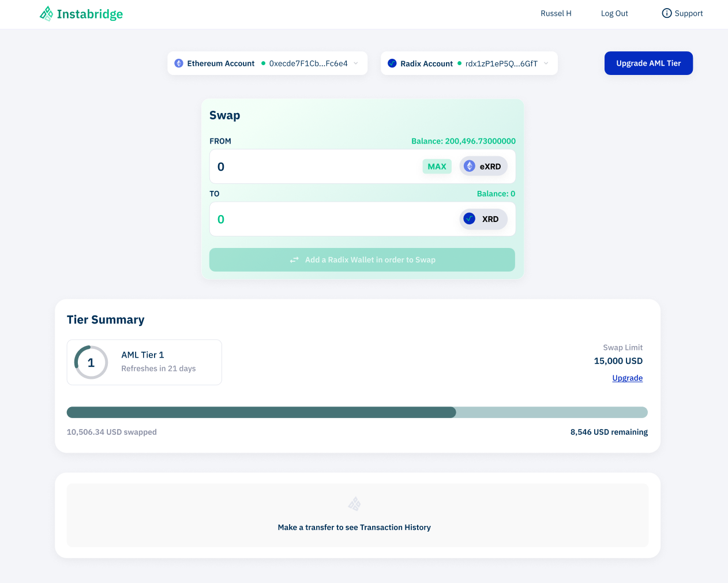Click the Tier Summary heading

coord(106,319)
